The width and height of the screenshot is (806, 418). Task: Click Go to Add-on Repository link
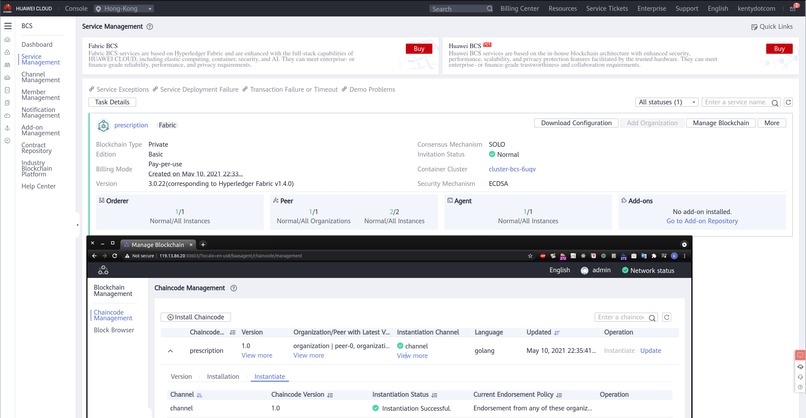[702, 221]
